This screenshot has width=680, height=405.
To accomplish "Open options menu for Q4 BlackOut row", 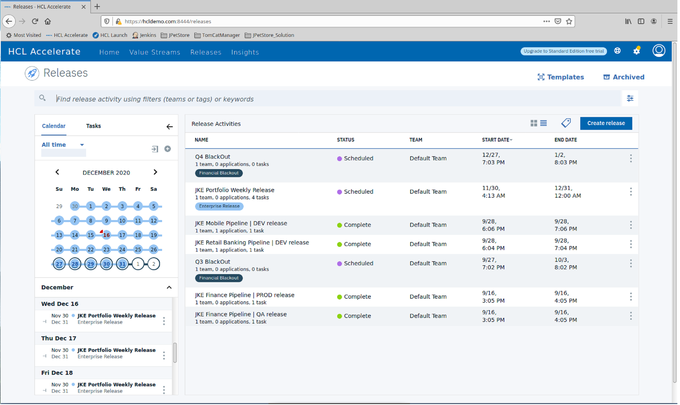I will point(631,158).
